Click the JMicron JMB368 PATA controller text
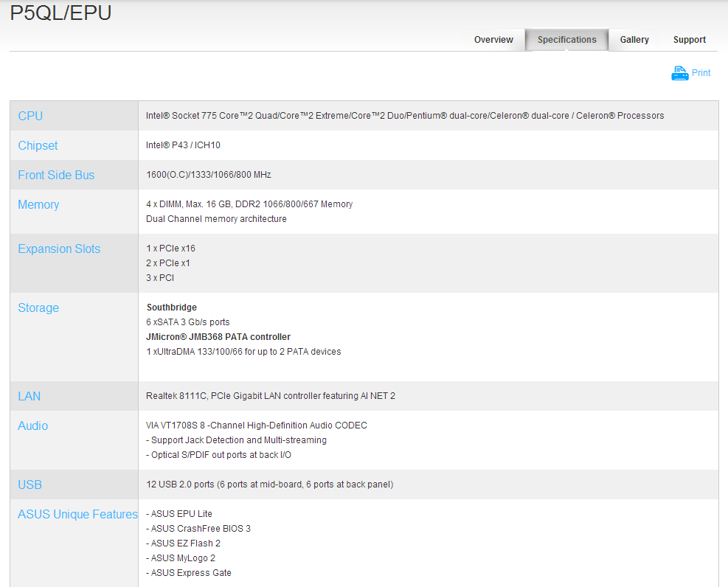 [218, 337]
